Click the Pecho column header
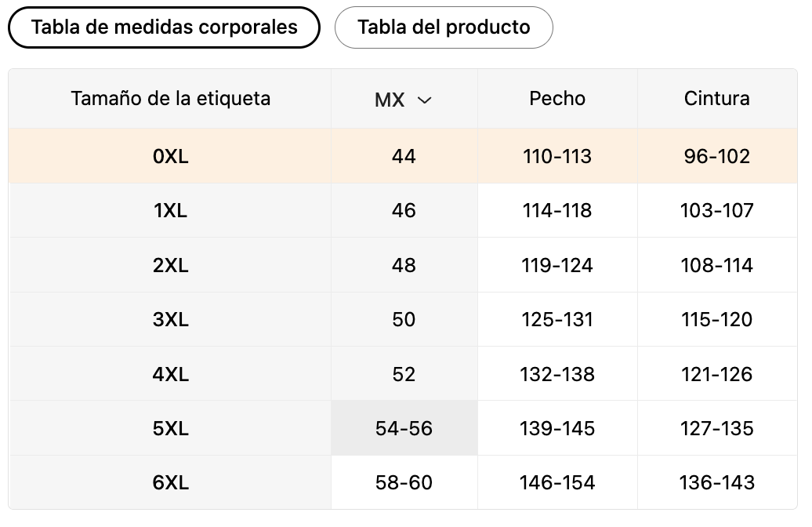Viewport: 812px width, 527px height. coord(557,99)
